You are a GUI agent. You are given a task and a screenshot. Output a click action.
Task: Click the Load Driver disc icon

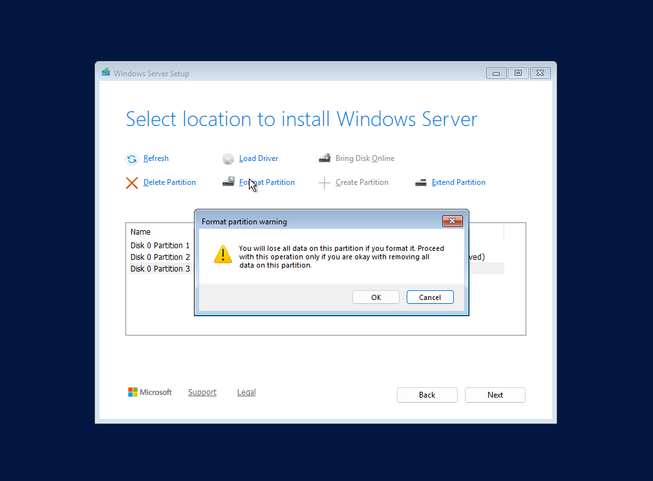click(x=228, y=159)
